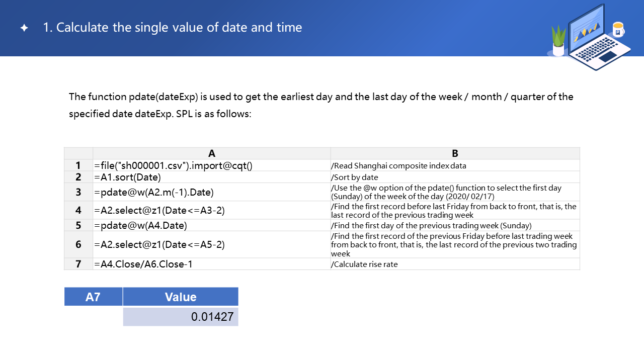This screenshot has height=362, width=644.
Task: Select row header 4 in the SPL grid
Action: (78, 210)
